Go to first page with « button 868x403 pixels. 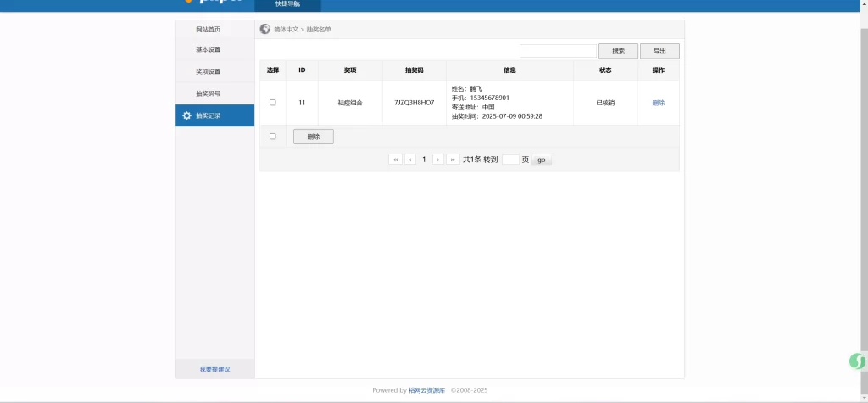395,160
